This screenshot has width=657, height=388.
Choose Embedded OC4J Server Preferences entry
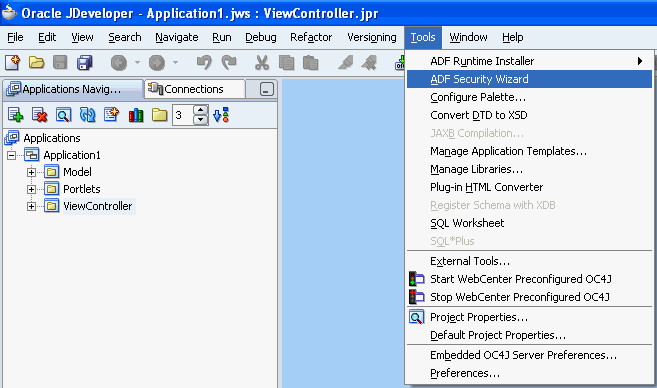pos(529,355)
